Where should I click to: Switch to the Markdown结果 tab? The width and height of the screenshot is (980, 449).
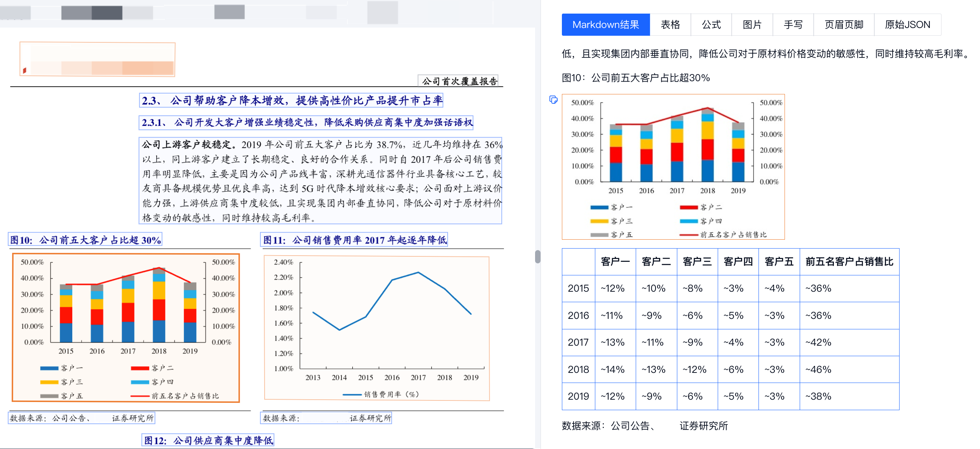(605, 25)
